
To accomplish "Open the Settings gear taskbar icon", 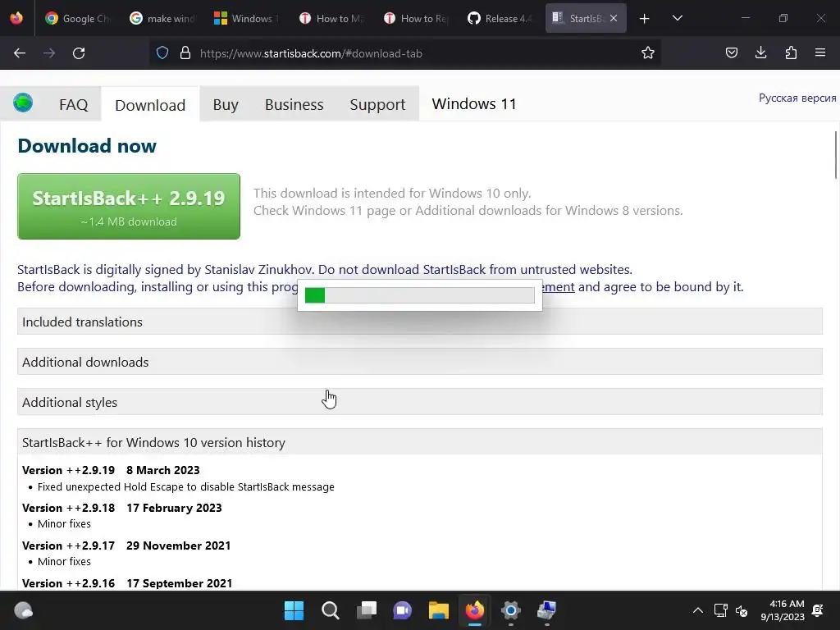I will [x=510, y=610].
